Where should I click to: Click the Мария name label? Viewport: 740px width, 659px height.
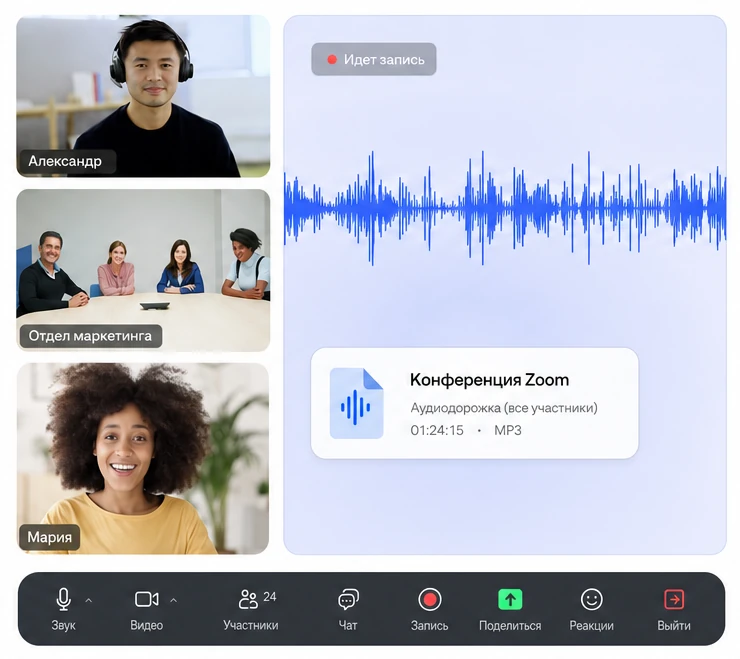50,537
